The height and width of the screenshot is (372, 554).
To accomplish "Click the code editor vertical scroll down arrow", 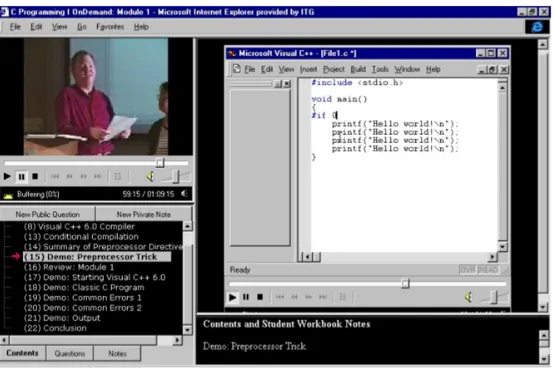I will [x=502, y=246].
